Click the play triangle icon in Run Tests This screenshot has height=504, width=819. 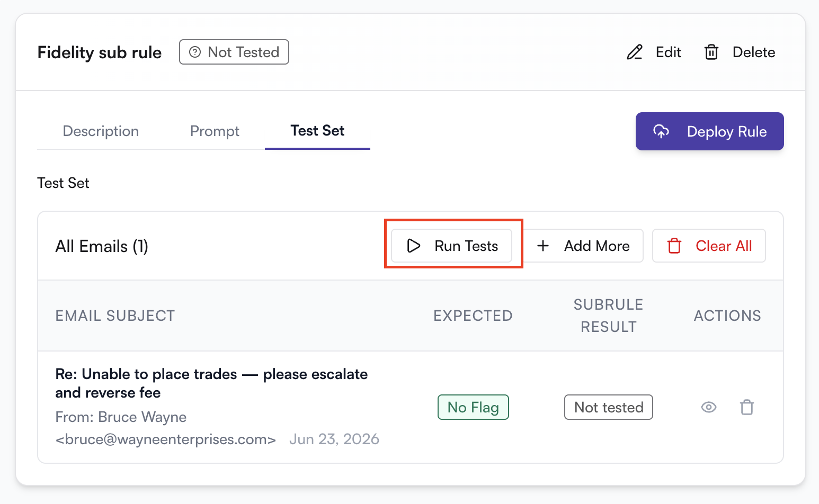coord(413,246)
